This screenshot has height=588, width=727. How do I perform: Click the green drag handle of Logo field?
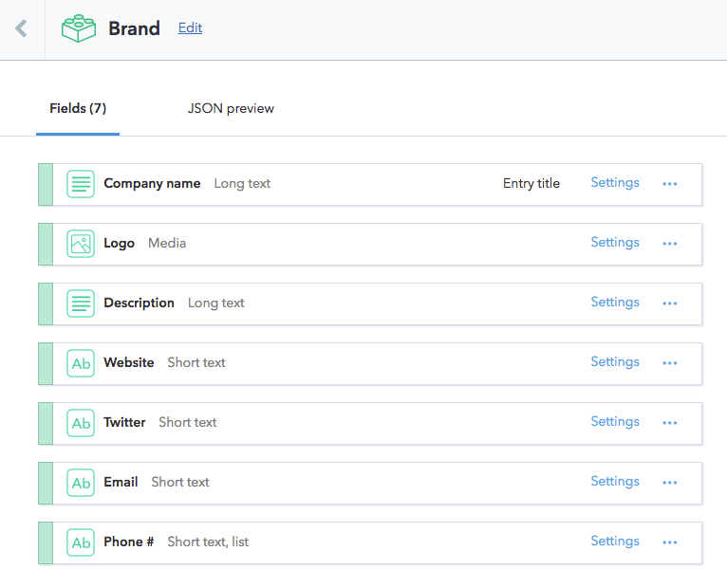[x=46, y=244]
